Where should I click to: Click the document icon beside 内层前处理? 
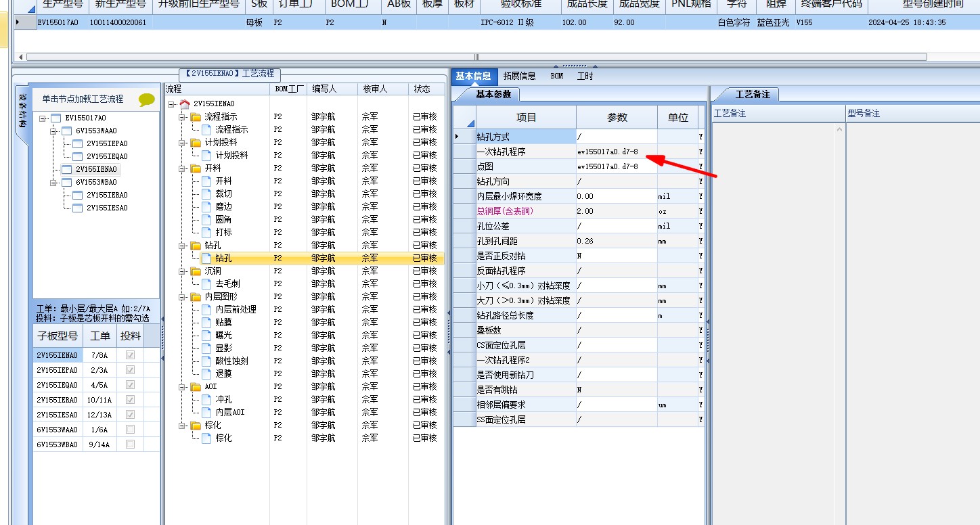(206, 309)
